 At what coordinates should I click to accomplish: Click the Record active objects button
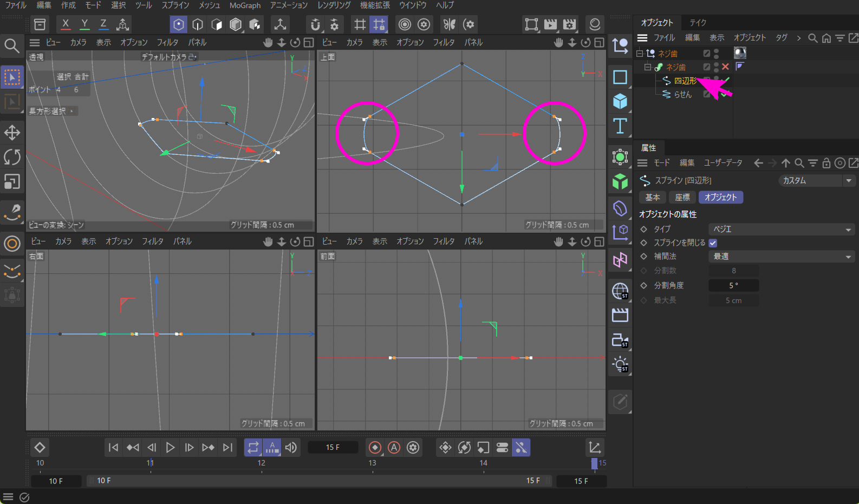375,448
